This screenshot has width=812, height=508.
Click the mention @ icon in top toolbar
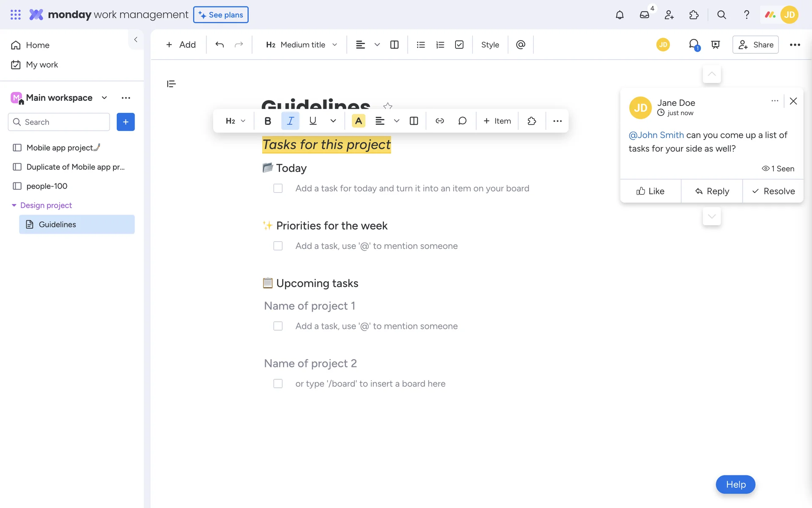coord(521,45)
